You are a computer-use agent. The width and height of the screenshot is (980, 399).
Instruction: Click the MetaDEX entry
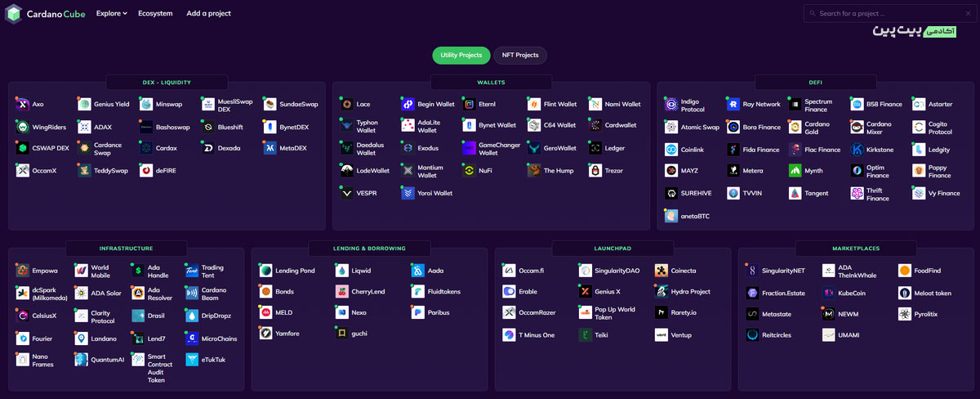click(x=285, y=149)
